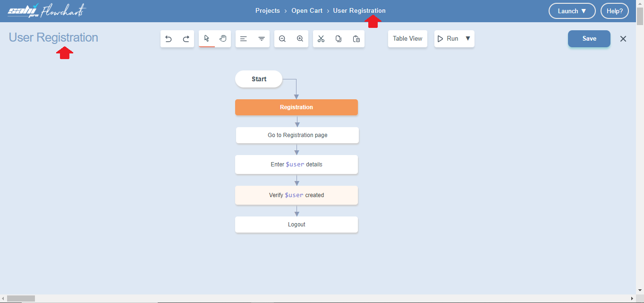Image resolution: width=644 pixels, height=303 pixels.
Task: Click the Undo arrow icon
Action: [169, 39]
